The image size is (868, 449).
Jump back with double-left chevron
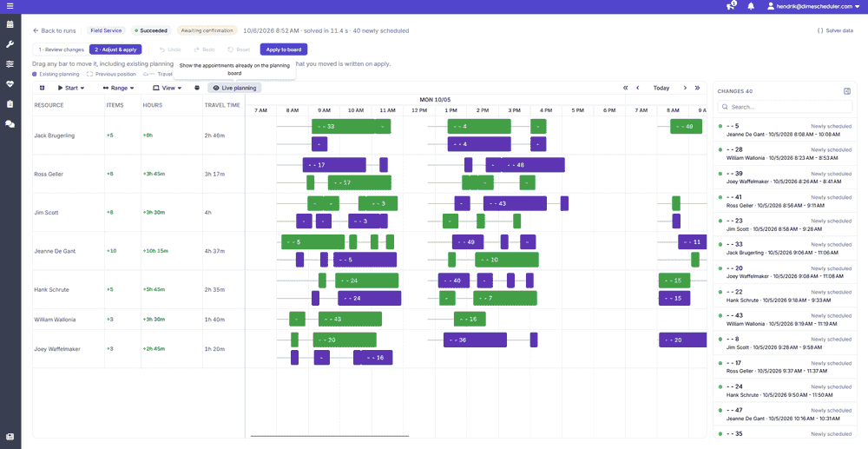(x=626, y=88)
